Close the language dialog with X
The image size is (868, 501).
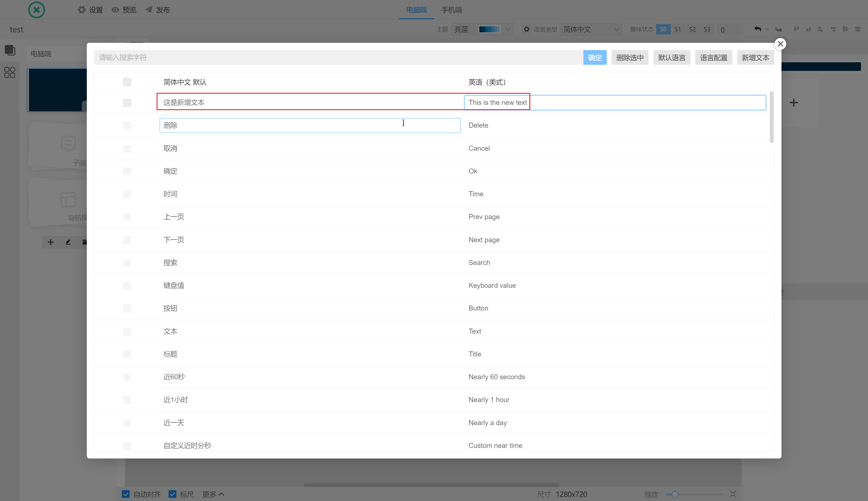pos(780,44)
